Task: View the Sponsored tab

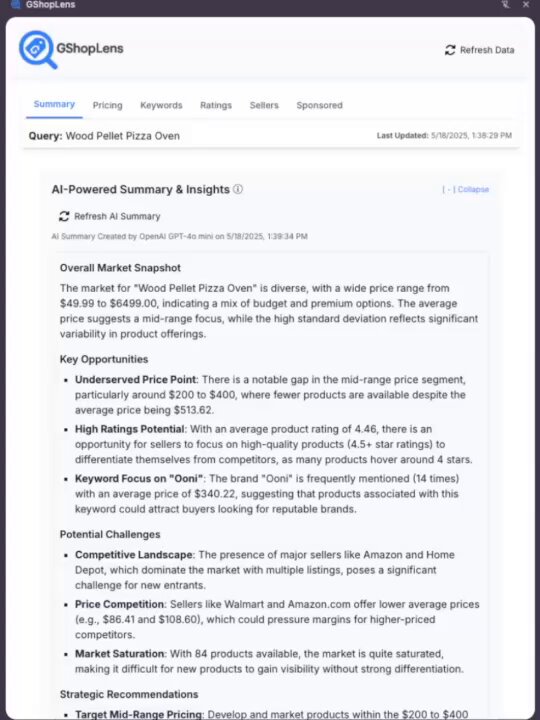Action: [x=320, y=105]
